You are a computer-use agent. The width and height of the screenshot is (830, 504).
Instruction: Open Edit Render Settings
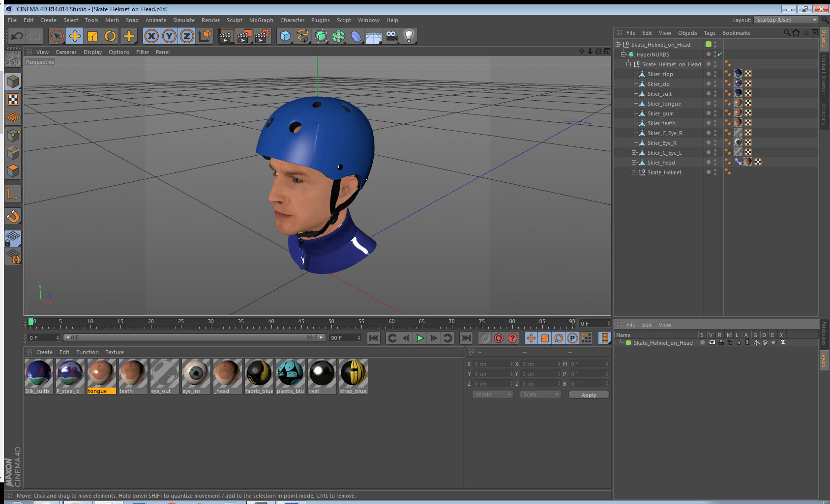click(x=263, y=36)
